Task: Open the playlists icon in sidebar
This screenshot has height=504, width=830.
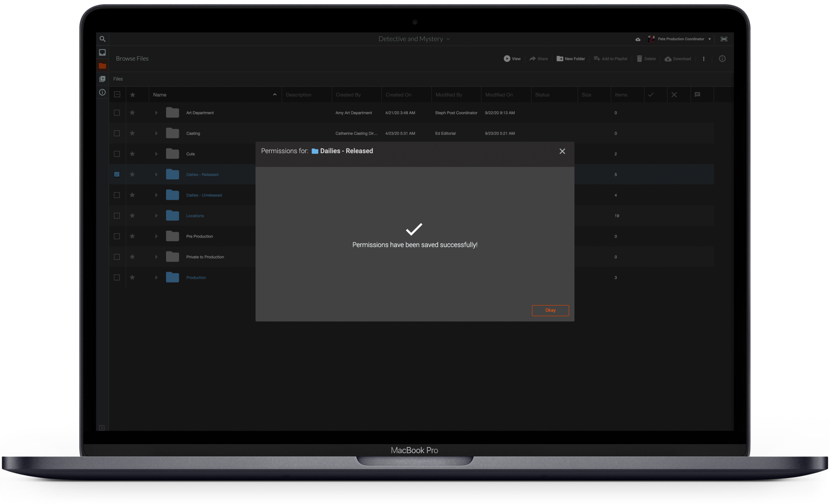Action: [x=102, y=79]
